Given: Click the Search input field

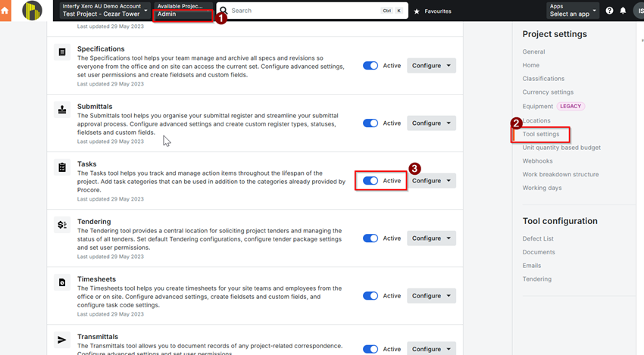Looking at the screenshot, I should click(x=303, y=11).
